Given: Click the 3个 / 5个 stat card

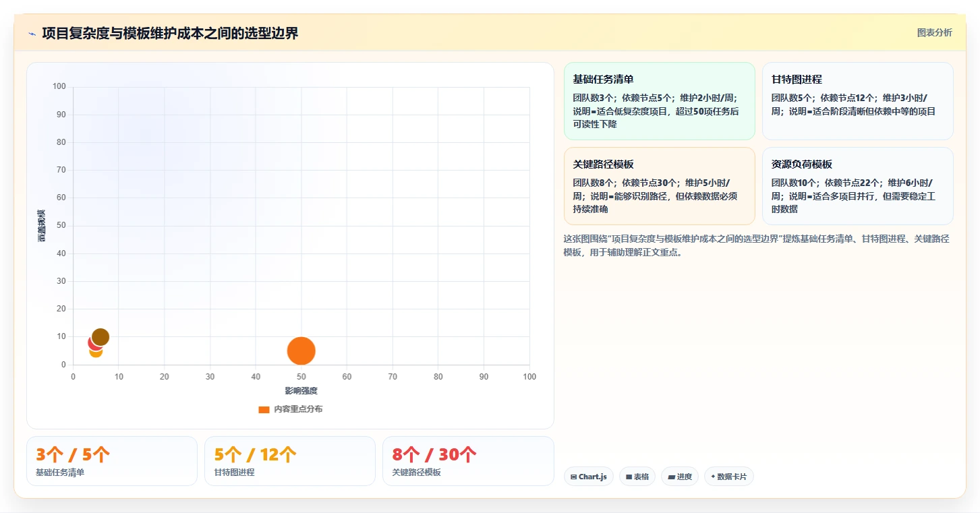Looking at the screenshot, I should tap(112, 461).
